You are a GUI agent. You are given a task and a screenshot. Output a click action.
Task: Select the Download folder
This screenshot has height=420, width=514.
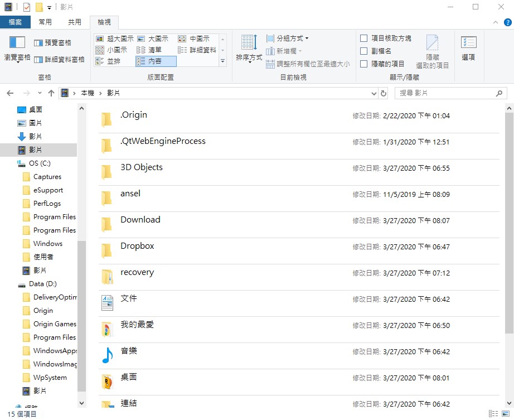299,225
